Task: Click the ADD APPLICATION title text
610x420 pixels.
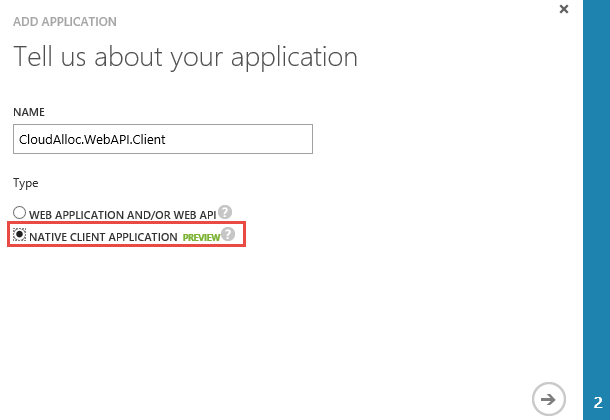Action: point(65,21)
